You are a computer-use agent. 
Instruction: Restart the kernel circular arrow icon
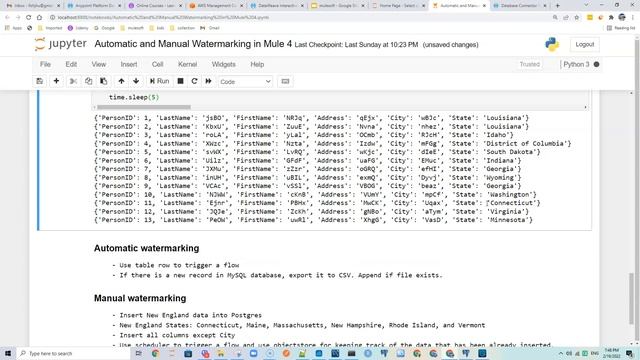[x=194, y=81]
